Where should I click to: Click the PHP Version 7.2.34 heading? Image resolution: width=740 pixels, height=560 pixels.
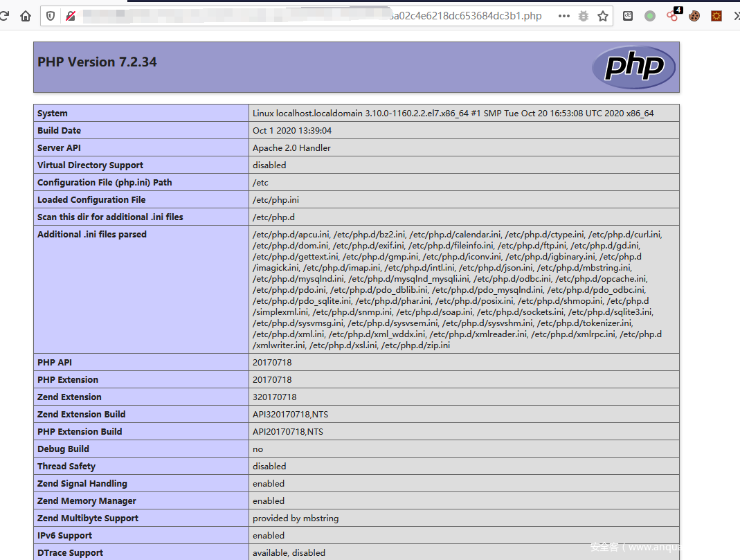click(97, 62)
